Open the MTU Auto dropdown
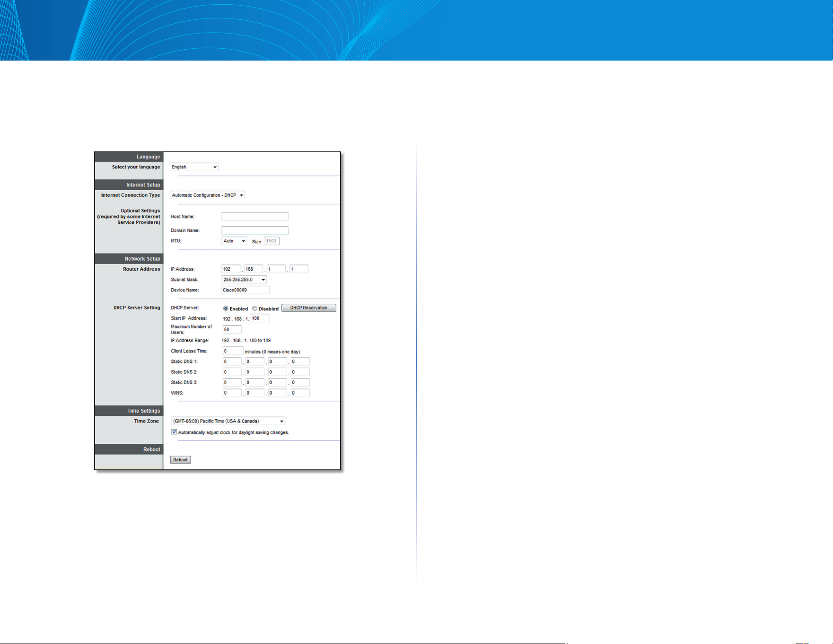The height and width of the screenshot is (644, 833). (234, 241)
